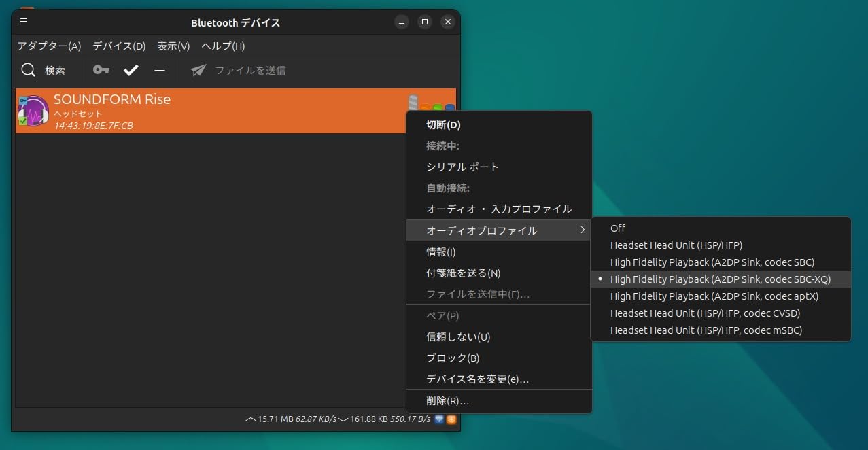Click the blue signal icon on the device row

click(x=449, y=107)
